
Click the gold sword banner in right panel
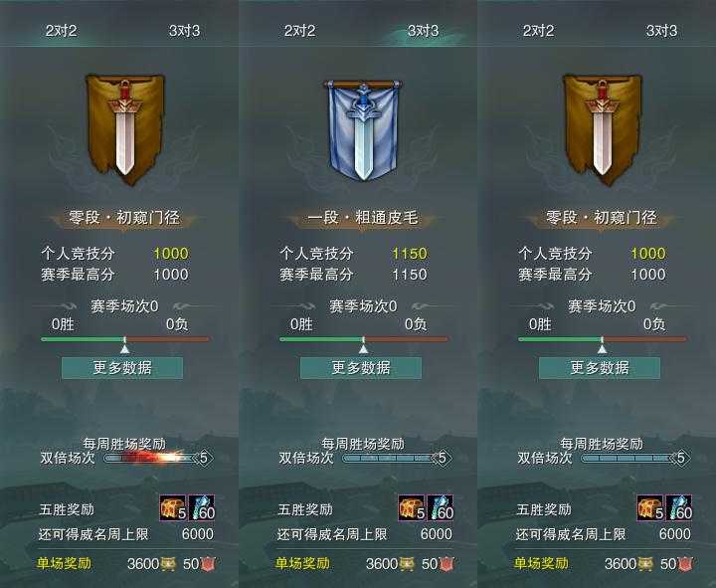click(x=603, y=129)
